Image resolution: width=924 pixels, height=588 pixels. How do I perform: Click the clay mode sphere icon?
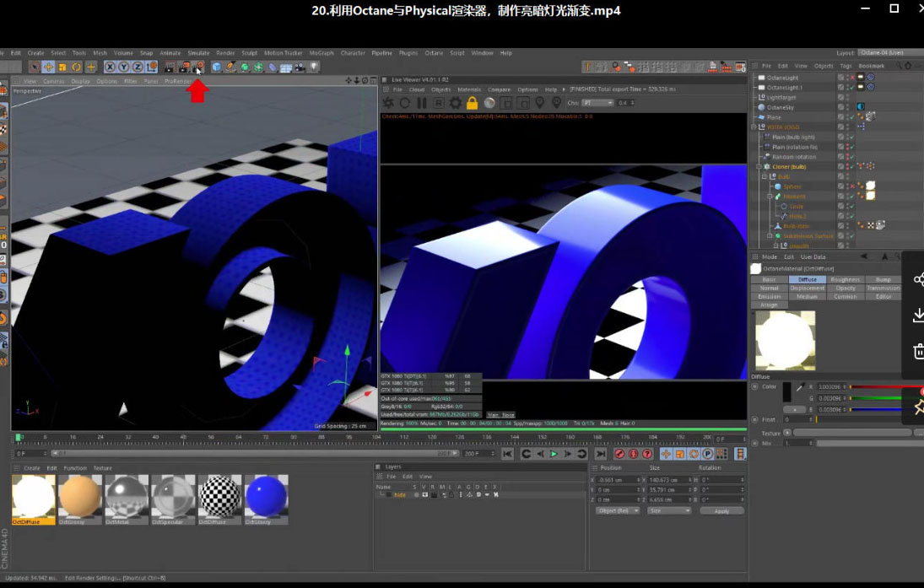pyautogui.click(x=489, y=103)
